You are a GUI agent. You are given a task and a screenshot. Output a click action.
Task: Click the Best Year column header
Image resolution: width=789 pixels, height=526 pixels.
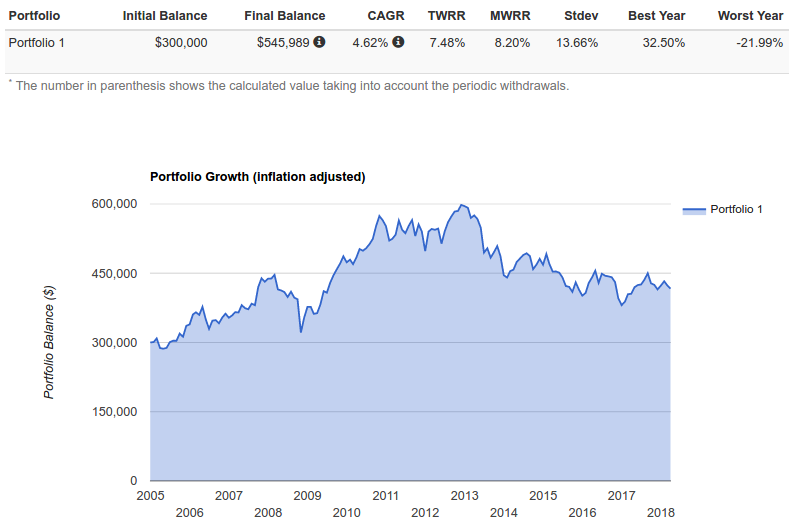click(x=657, y=16)
